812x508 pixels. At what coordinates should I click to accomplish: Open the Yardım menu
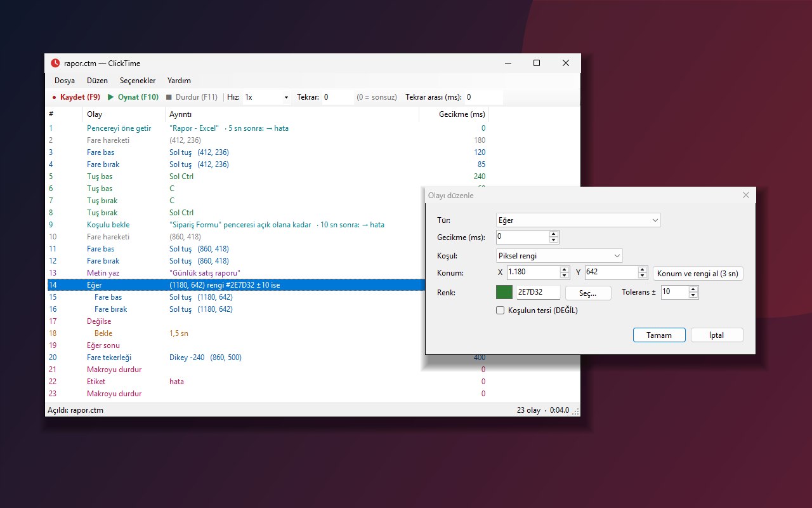pyautogui.click(x=179, y=81)
